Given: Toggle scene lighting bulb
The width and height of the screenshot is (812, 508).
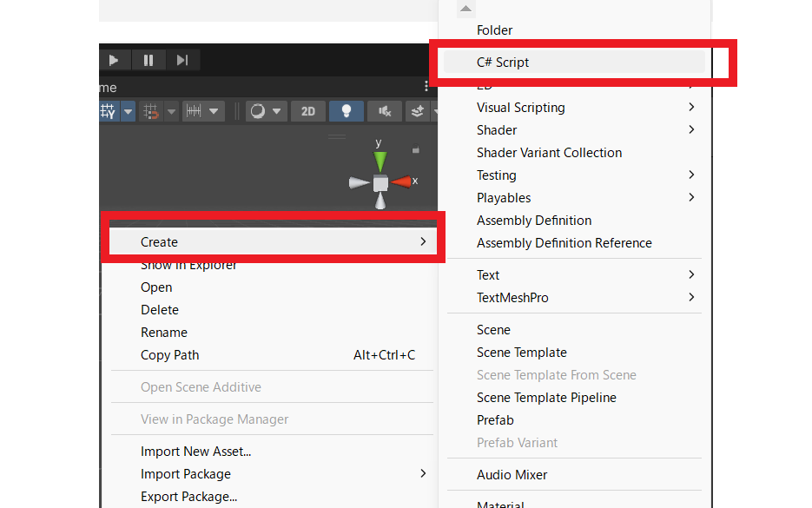Looking at the screenshot, I should point(347,111).
